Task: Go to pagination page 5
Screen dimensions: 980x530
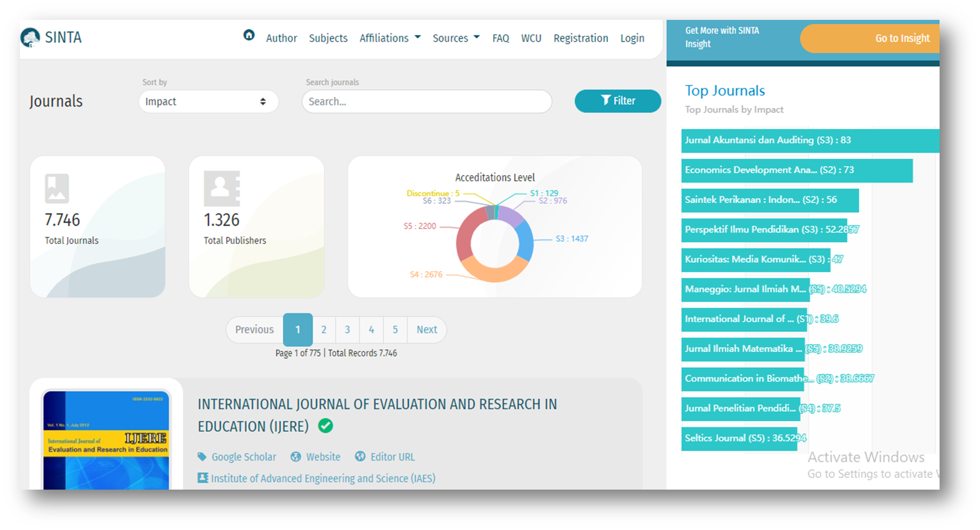Action: 395,329
